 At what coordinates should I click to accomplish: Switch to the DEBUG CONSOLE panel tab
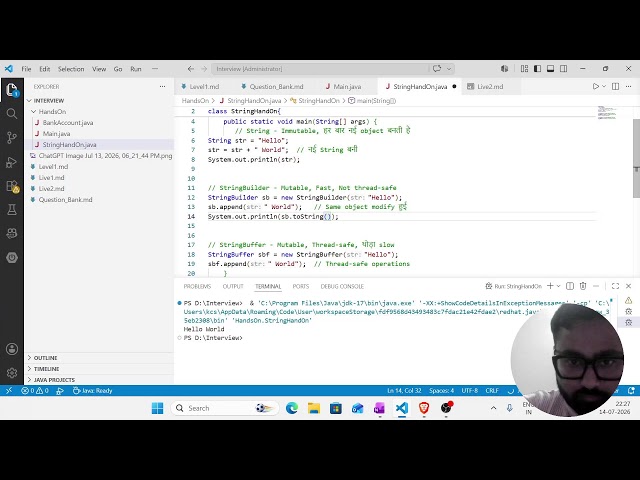[342, 287]
